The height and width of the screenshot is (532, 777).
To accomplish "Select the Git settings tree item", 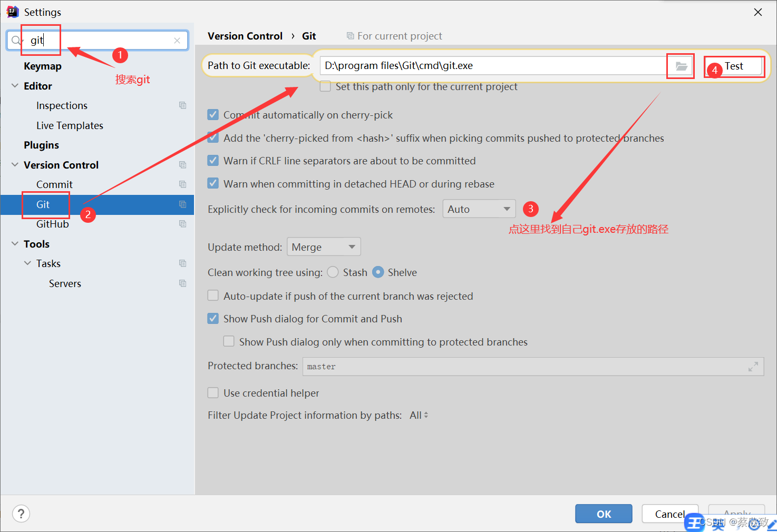I will 97,204.
